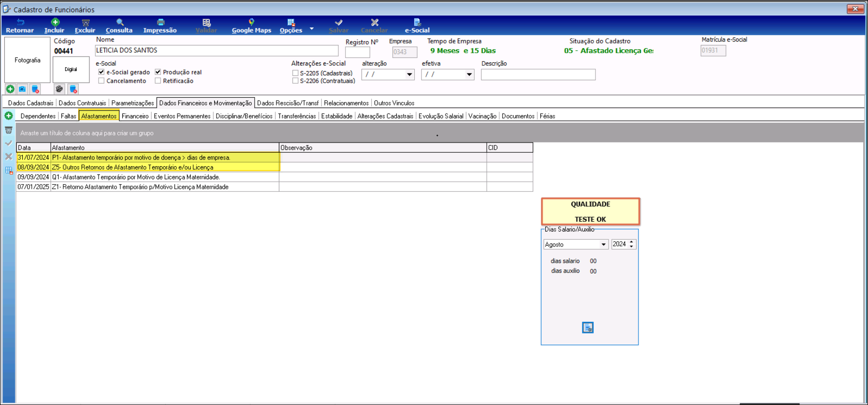Open Transferências sub-tab
868x405 pixels.
click(297, 116)
